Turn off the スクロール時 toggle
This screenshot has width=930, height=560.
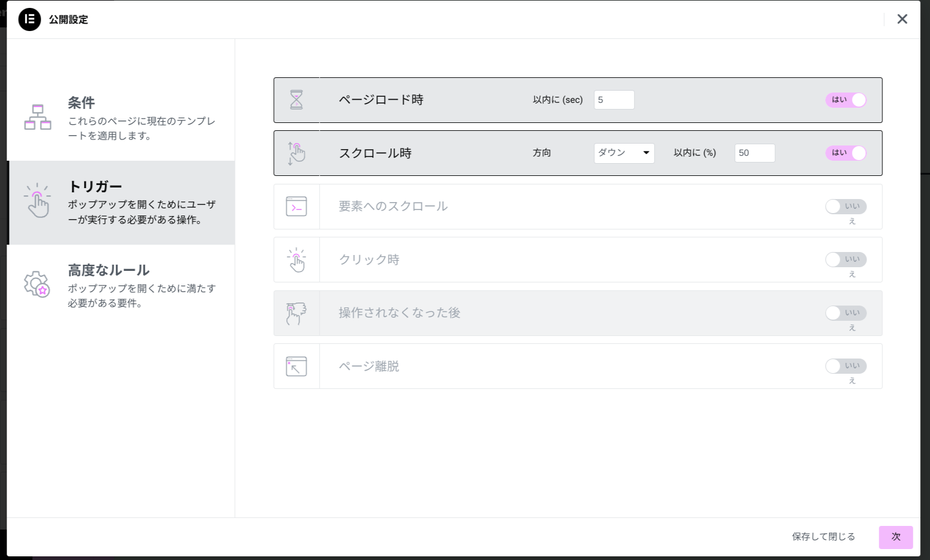(x=846, y=153)
